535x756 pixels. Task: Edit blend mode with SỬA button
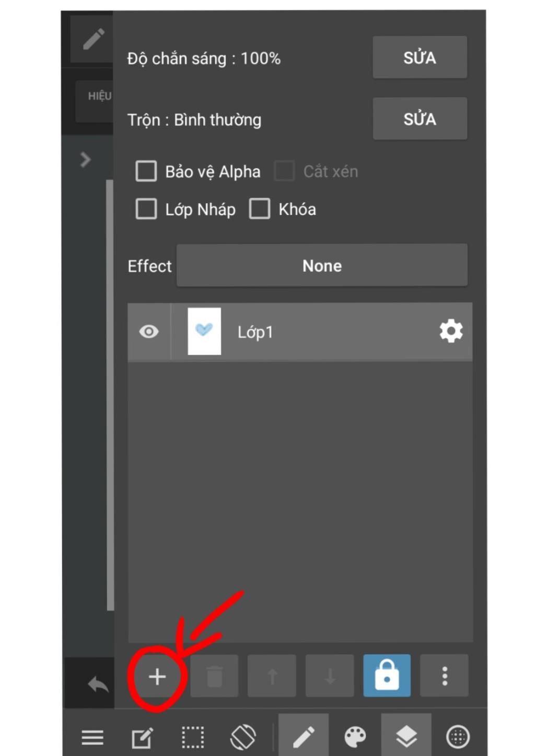(x=420, y=119)
